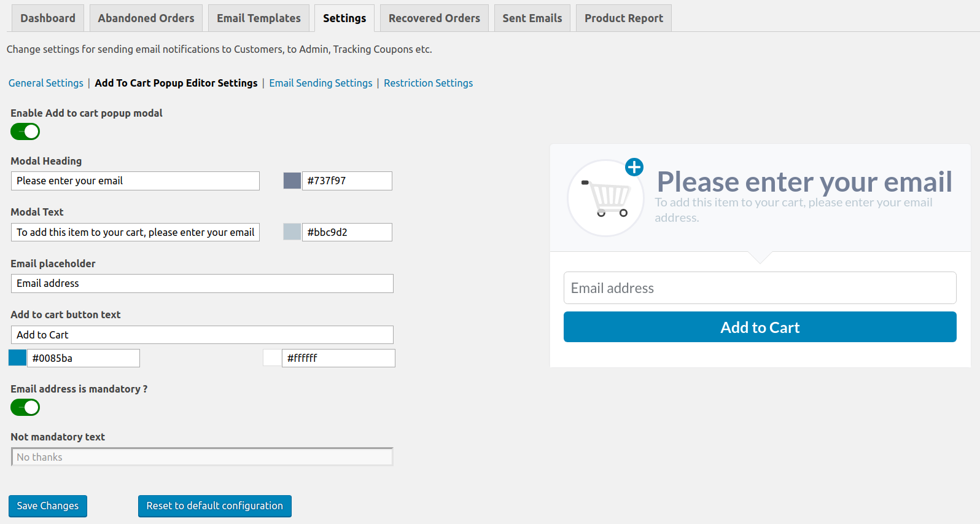Click Reset to default configuration button

215,506
